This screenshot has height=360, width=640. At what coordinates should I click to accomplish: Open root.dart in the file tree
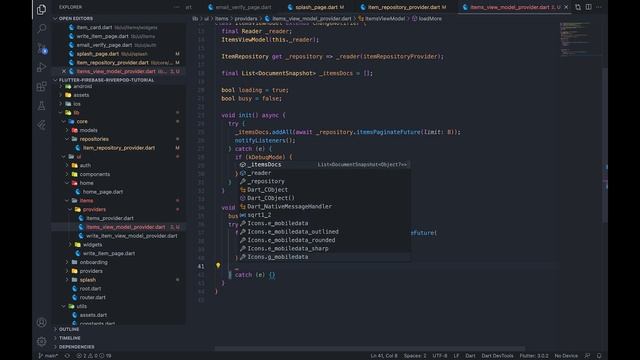[90, 289]
